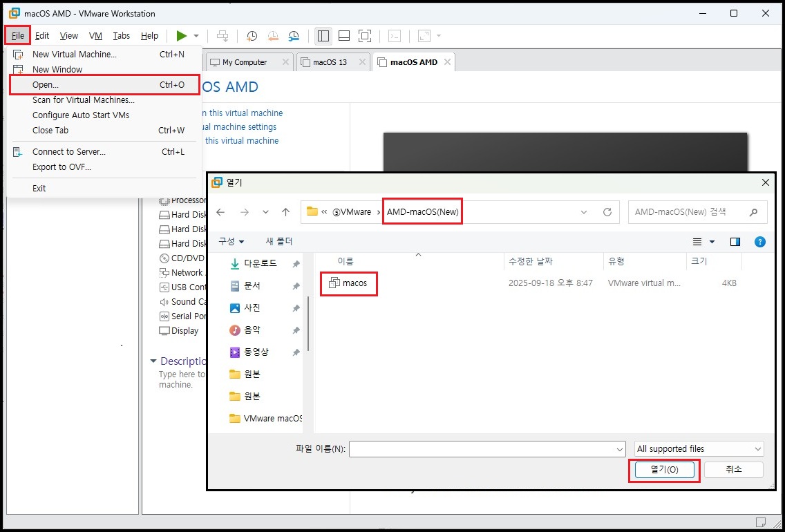
Task: Select the macos VMware file
Action: 348,283
